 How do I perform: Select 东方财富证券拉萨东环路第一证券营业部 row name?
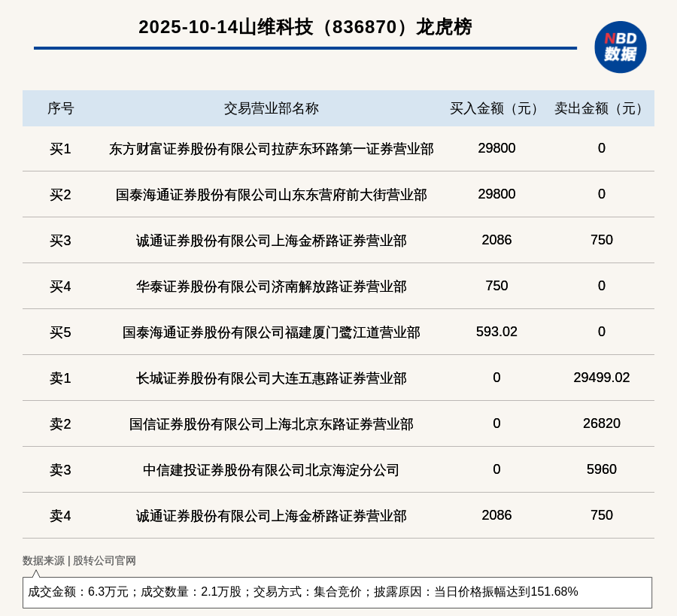(271, 149)
